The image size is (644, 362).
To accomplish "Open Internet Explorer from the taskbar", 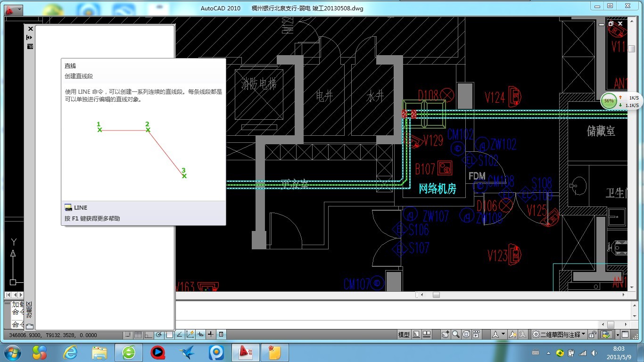I will point(71,352).
